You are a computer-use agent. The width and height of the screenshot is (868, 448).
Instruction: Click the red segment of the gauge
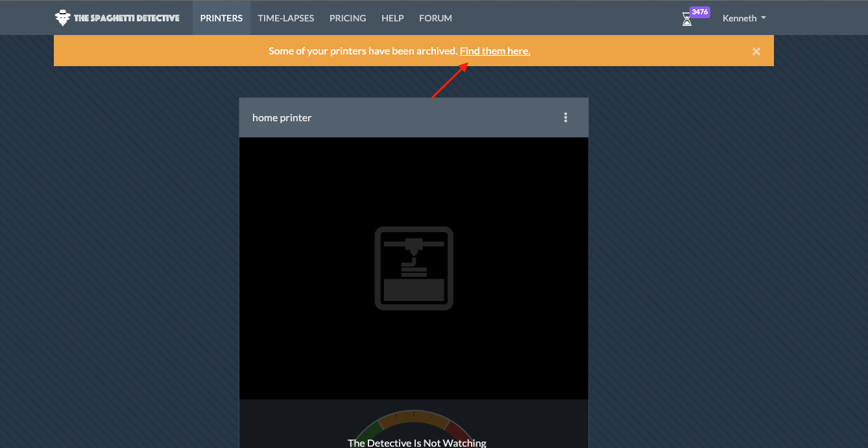(x=458, y=431)
